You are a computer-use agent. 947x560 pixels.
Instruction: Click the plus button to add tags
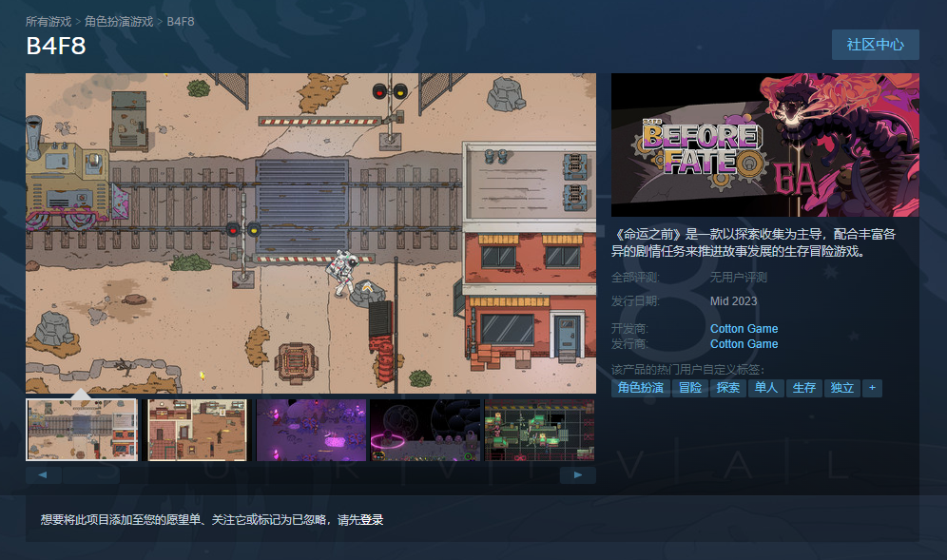pos(872,388)
